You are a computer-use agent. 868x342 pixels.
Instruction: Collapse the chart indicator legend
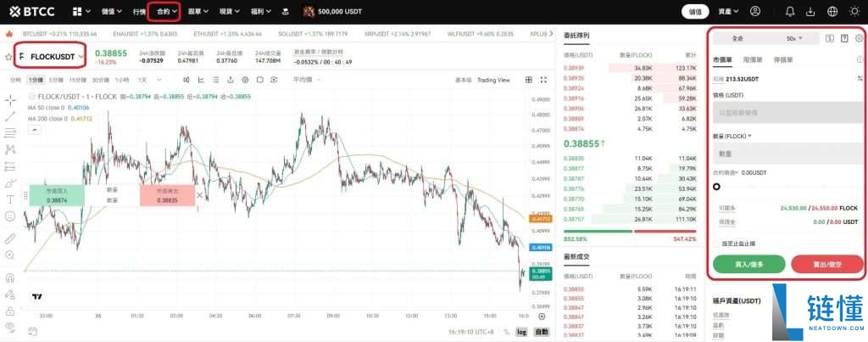[33, 129]
